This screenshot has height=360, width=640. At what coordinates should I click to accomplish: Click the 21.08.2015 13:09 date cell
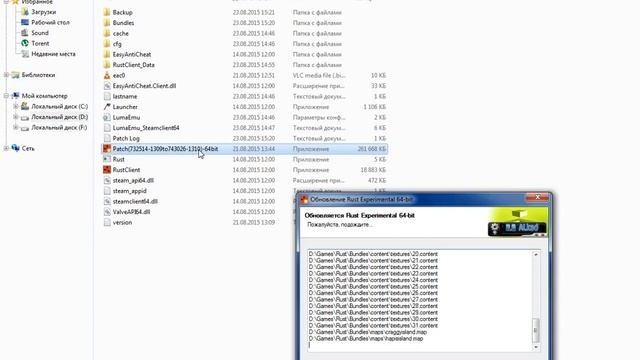pos(253,222)
